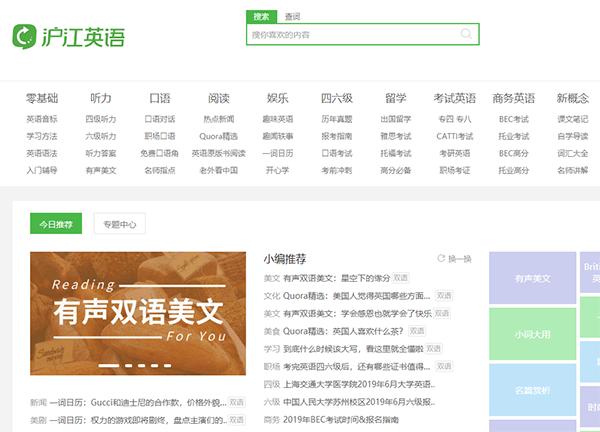Open the 免费口语角 link
The image size is (600, 432).
160,153
